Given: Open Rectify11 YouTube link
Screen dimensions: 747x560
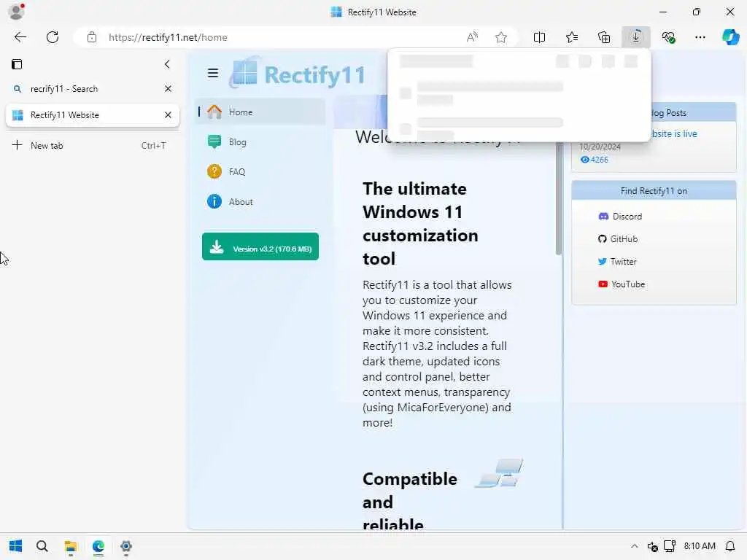Looking at the screenshot, I should (x=622, y=284).
